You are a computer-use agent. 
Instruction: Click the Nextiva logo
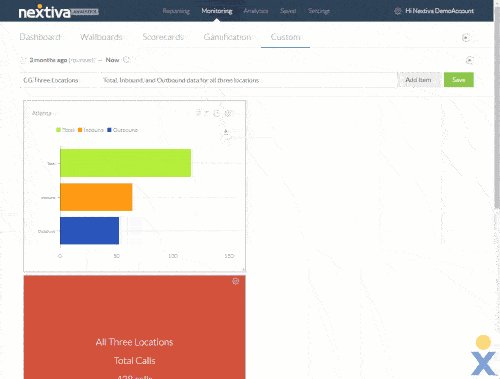(58, 12)
